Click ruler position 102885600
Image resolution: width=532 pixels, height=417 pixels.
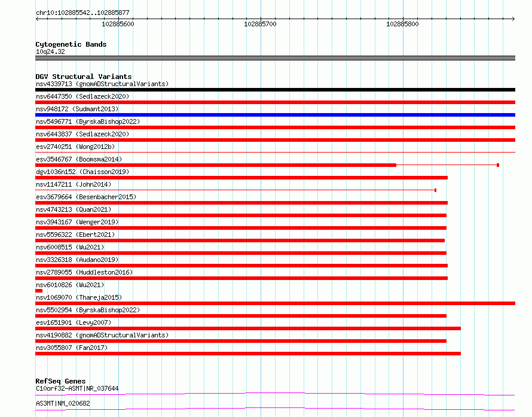click(118, 24)
